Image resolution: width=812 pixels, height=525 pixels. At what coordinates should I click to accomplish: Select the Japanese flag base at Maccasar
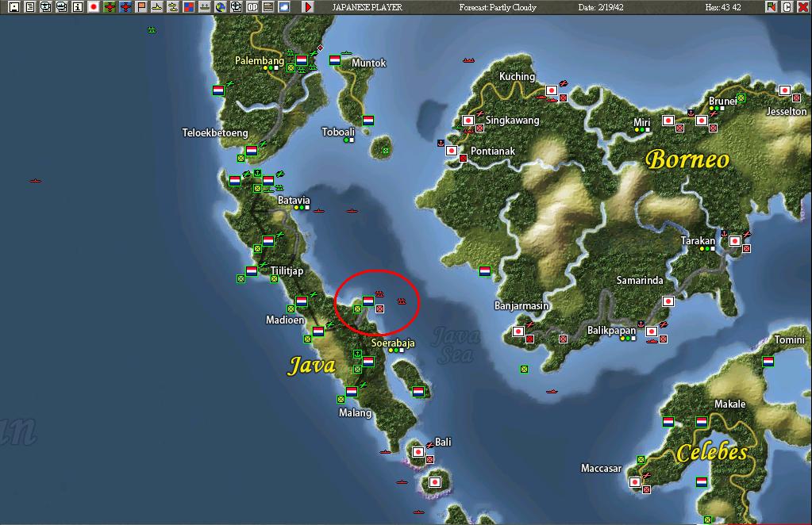click(x=635, y=482)
